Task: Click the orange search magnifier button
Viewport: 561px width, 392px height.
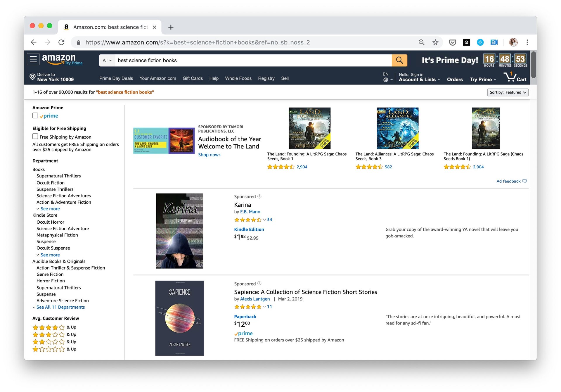Action: (x=399, y=60)
